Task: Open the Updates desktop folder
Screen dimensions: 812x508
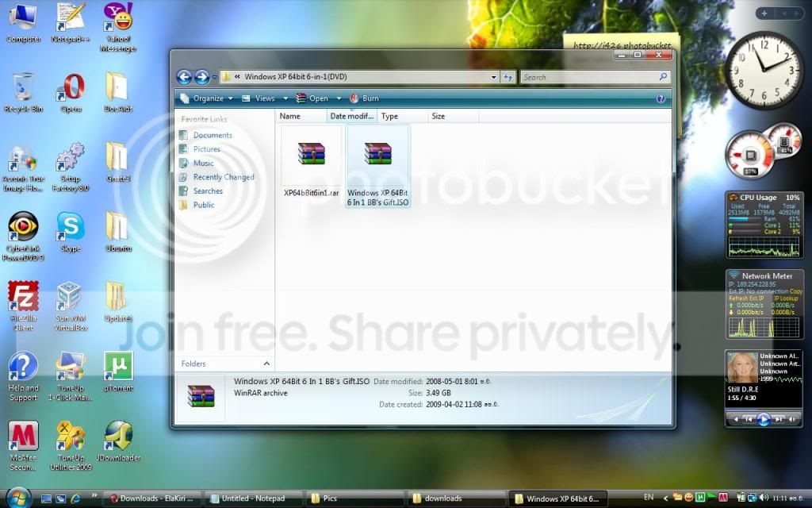Action: 118,302
